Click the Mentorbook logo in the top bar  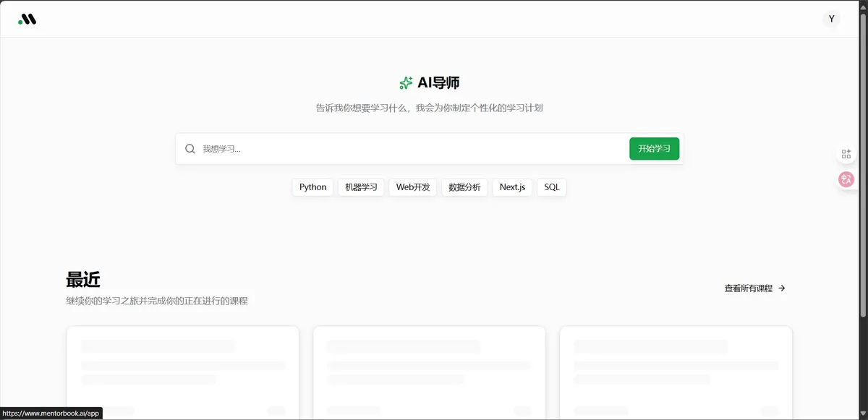27,18
